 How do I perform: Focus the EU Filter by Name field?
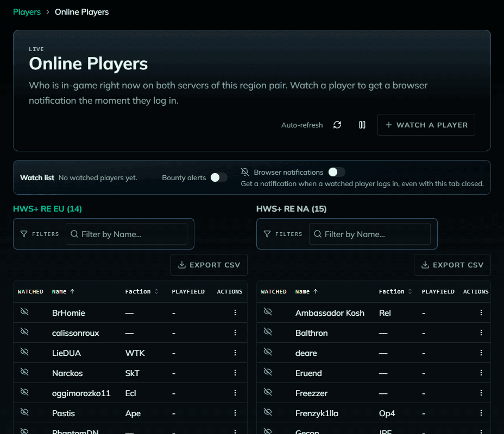(x=127, y=234)
